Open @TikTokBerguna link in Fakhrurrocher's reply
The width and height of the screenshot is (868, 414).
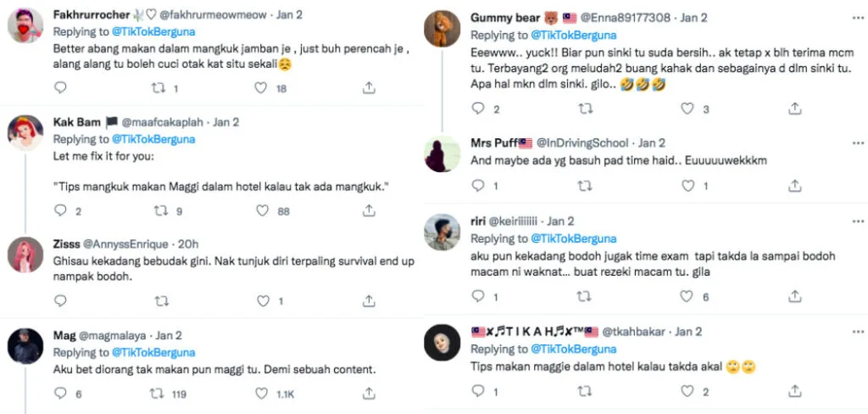[x=153, y=31]
